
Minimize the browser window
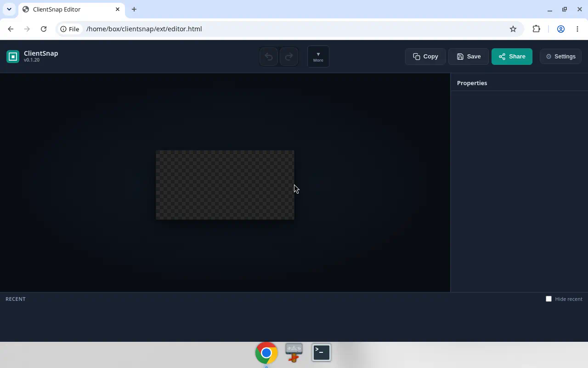click(x=550, y=9)
